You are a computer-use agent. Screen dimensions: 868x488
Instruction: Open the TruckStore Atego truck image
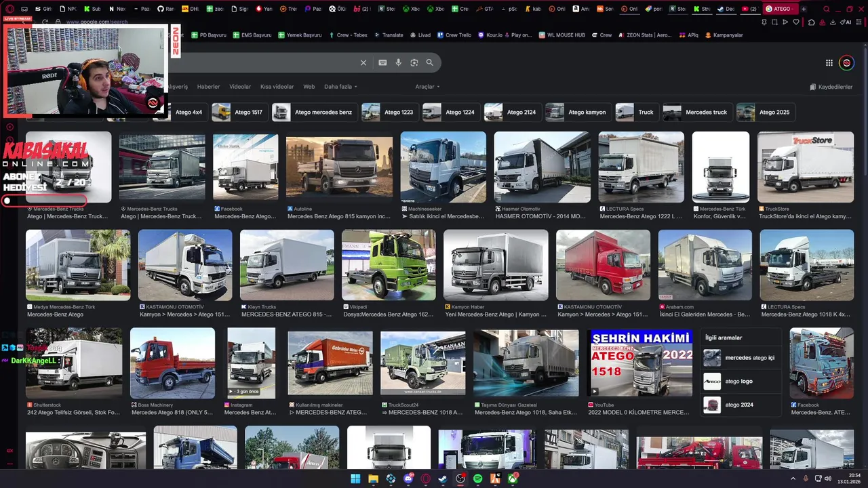pos(806,167)
